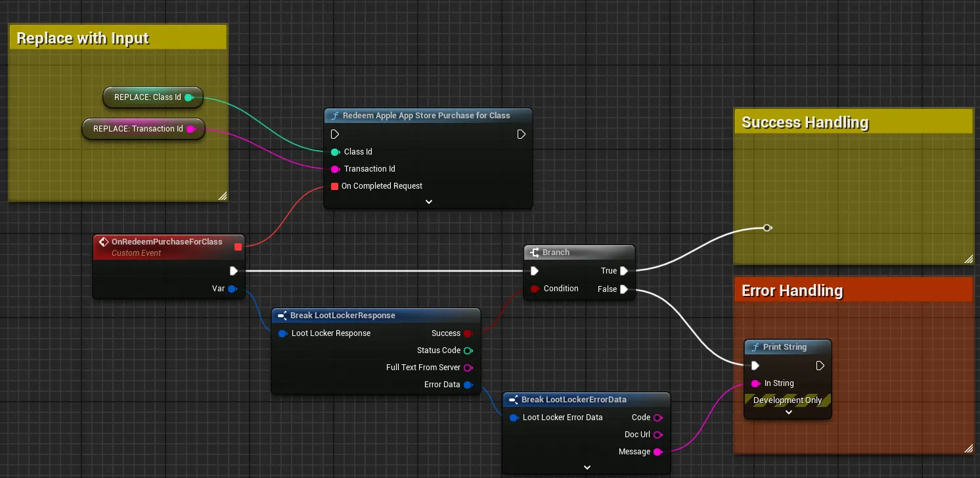The width and height of the screenshot is (980, 478).
Task: Click the Message pin on Break LootLockerErrorData
Action: [657, 452]
